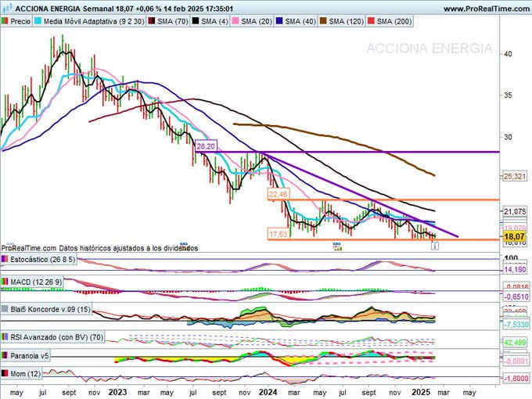Viewport: 532px width, 399px height.
Task: Open the SMA (40) legend label
Action: (x=300, y=21)
